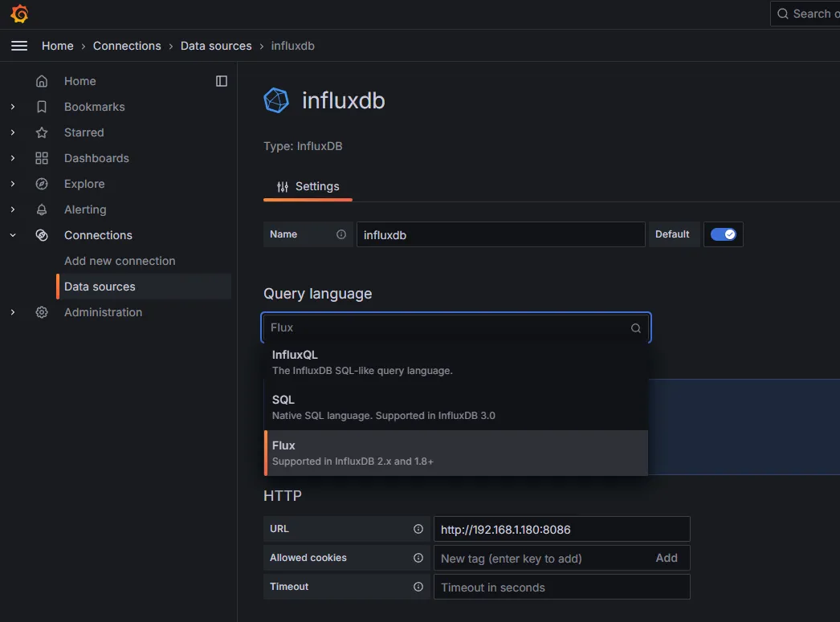840x622 pixels.
Task: Click the InfluxDB logo icon next to the title
Action: 276,100
